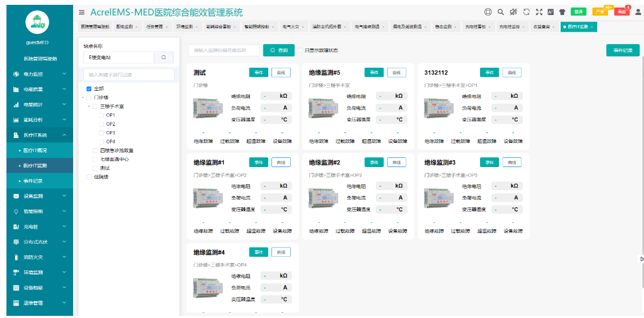The width and height of the screenshot is (644, 318).
Task: Click the hamburger menu collapse icon
Action: pyautogui.click(x=82, y=12)
